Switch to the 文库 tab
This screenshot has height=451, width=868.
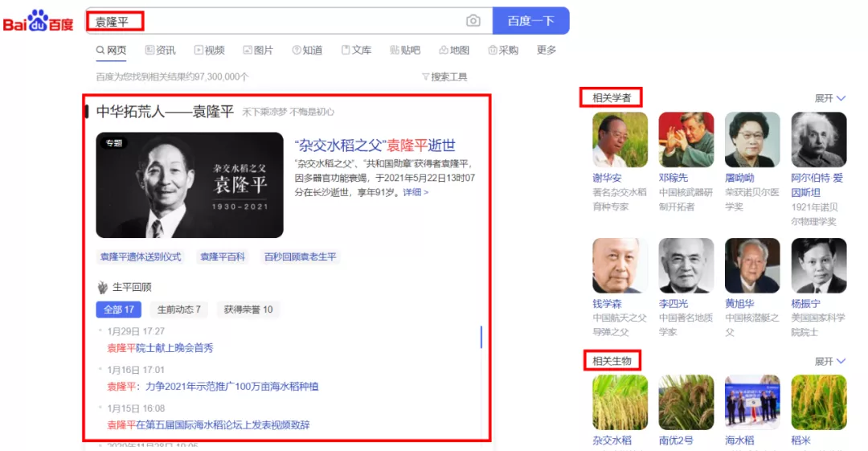356,51
